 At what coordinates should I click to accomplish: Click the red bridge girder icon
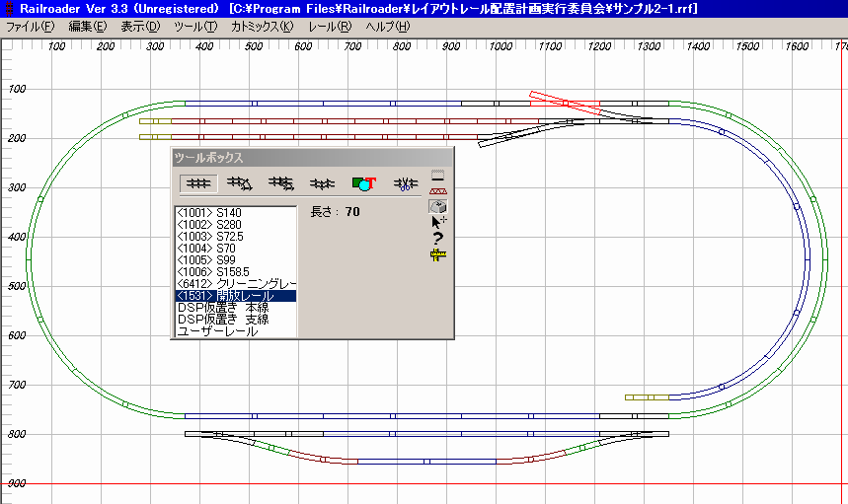tap(438, 189)
